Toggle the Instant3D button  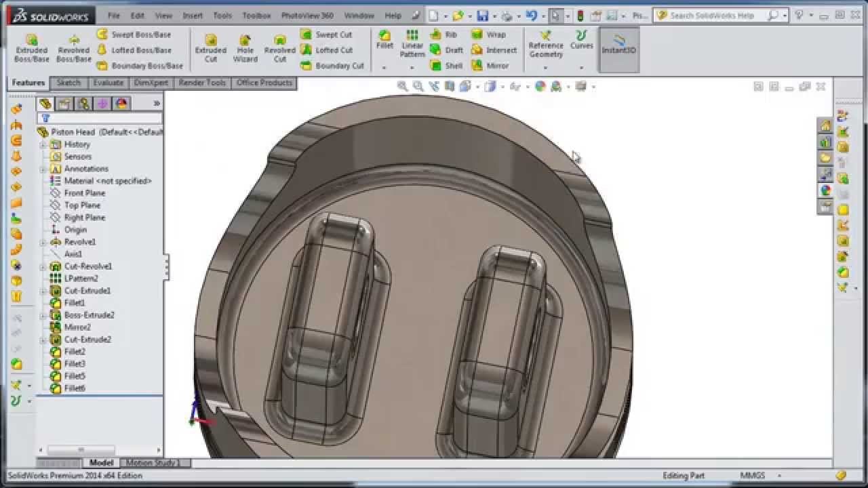[x=618, y=49]
